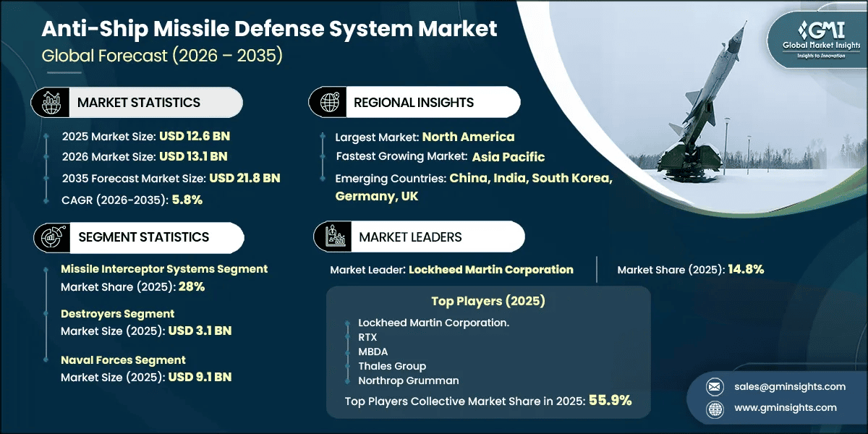Click Market Leader: Lockheed Martin Corporation
Viewport: 868px width, 434px height.
point(451,270)
